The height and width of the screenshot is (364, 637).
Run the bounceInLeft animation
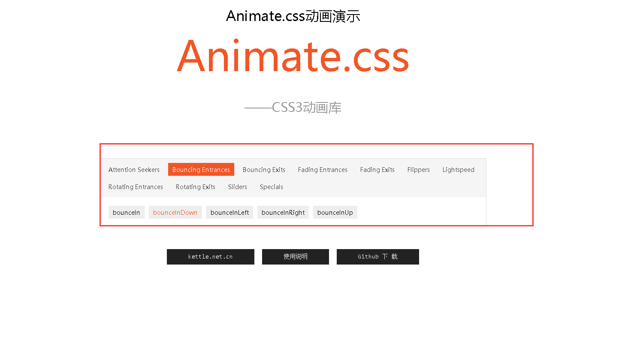(230, 213)
